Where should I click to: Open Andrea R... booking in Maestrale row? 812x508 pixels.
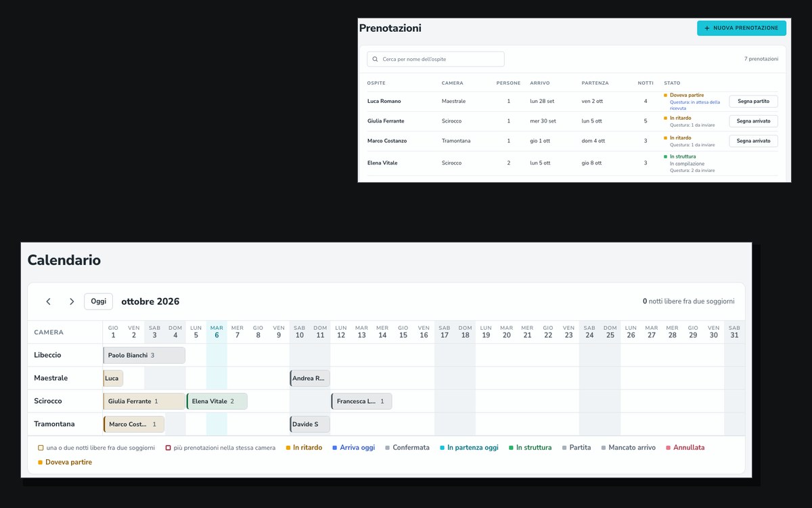(x=310, y=378)
